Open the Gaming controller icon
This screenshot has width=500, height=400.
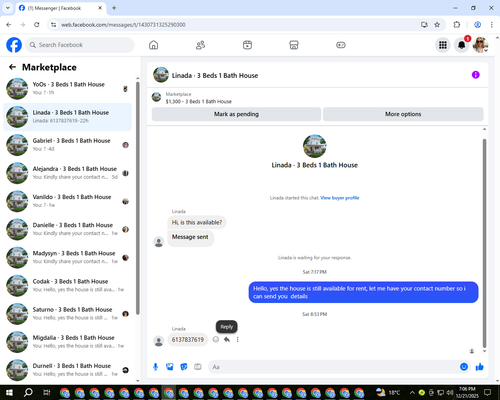click(341, 45)
